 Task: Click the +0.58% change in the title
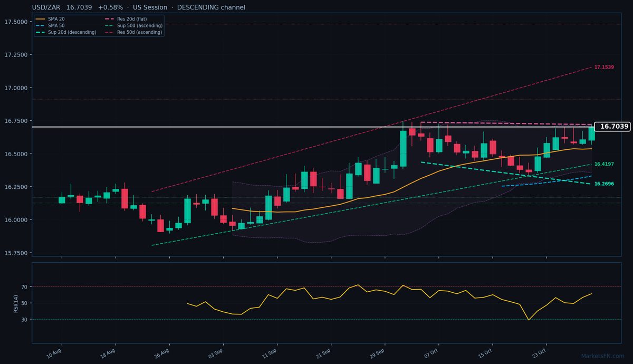coord(110,7)
